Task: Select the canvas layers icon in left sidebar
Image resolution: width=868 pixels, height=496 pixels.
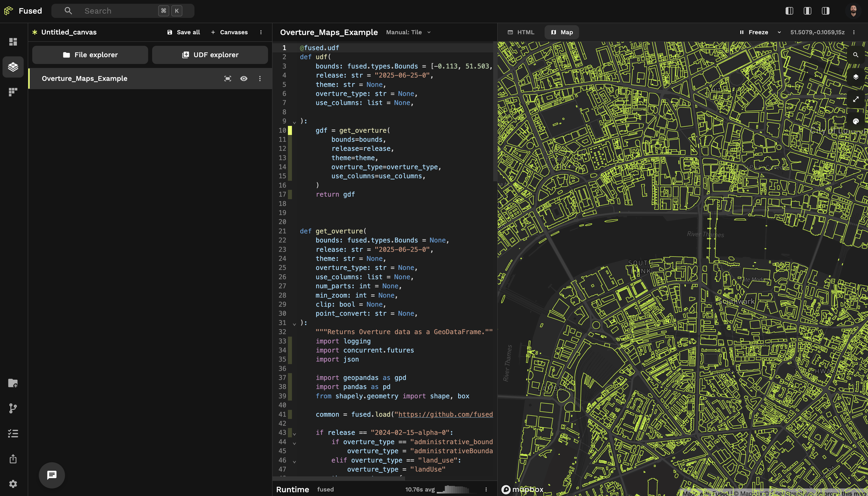Action: pyautogui.click(x=13, y=67)
